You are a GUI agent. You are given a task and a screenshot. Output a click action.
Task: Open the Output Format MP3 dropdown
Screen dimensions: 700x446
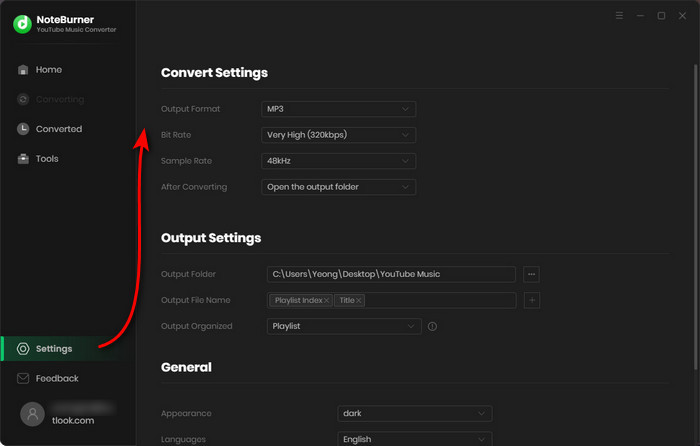[x=338, y=109]
